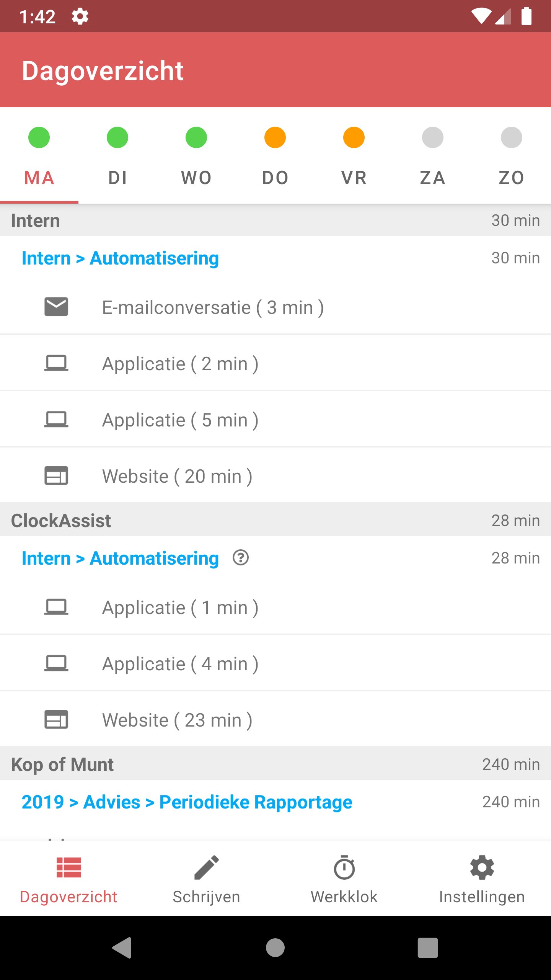The width and height of the screenshot is (551, 980).
Task: Expand the ClockAssist section header
Action: click(x=61, y=520)
